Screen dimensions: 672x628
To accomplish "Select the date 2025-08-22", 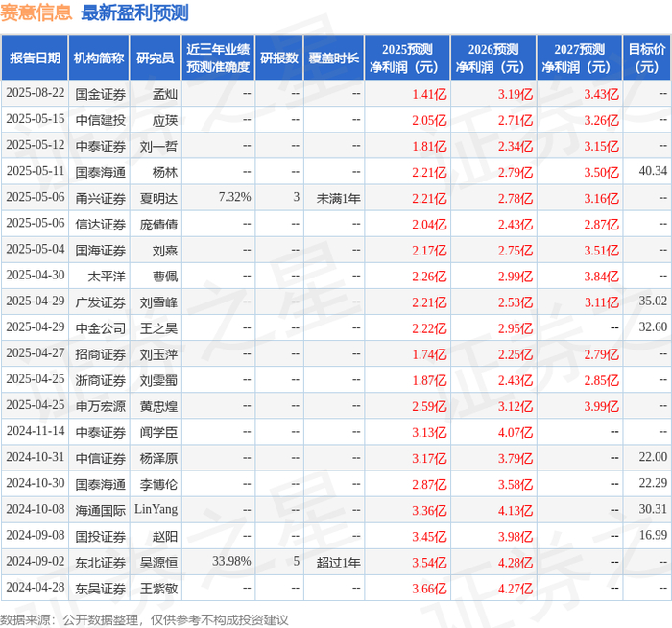I will click(x=36, y=93).
